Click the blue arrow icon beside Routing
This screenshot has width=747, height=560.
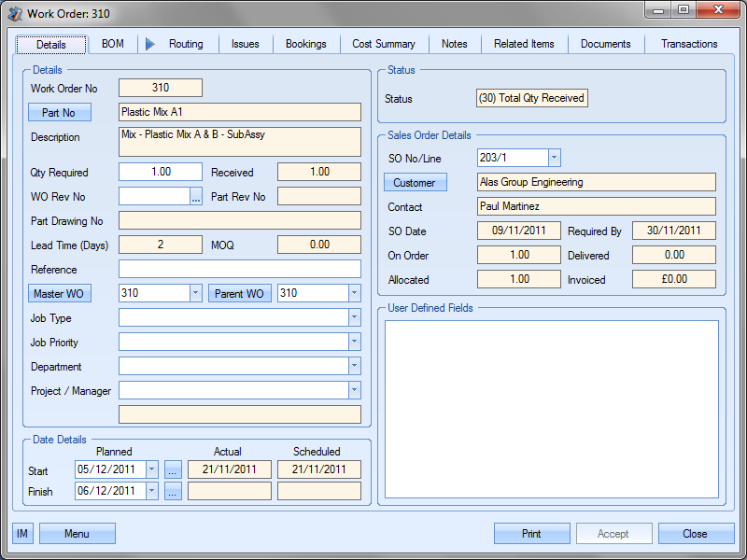(151, 44)
